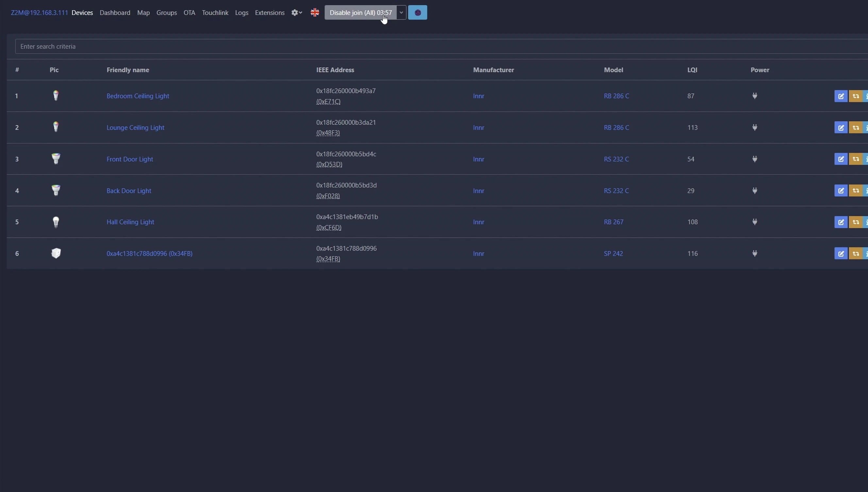Click the Back Door Light spot picture
This screenshot has height=492, width=868.
[56, 190]
